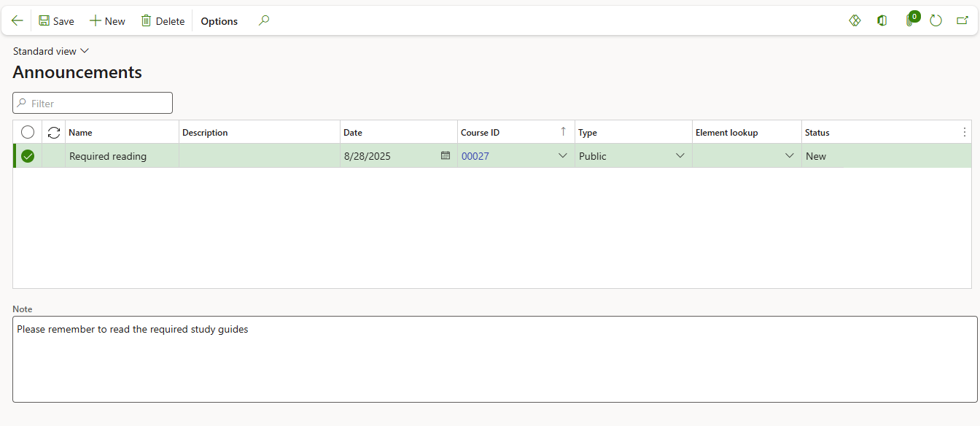Open the Options menu

219,21
